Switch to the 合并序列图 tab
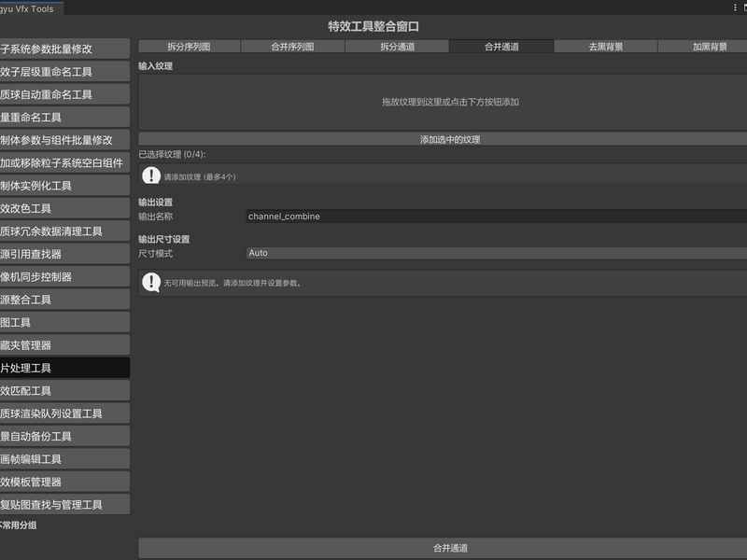This screenshot has width=747, height=560. tap(292, 46)
